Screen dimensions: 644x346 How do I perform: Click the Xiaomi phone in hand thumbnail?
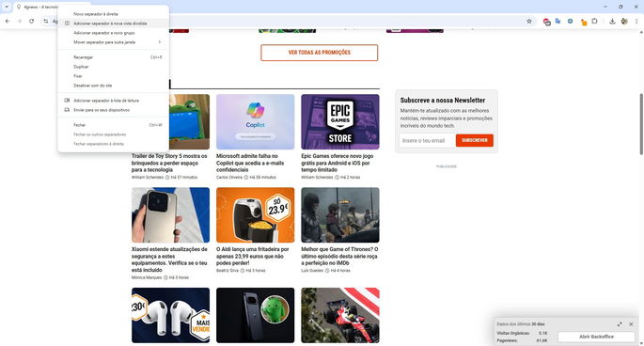[x=170, y=215]
